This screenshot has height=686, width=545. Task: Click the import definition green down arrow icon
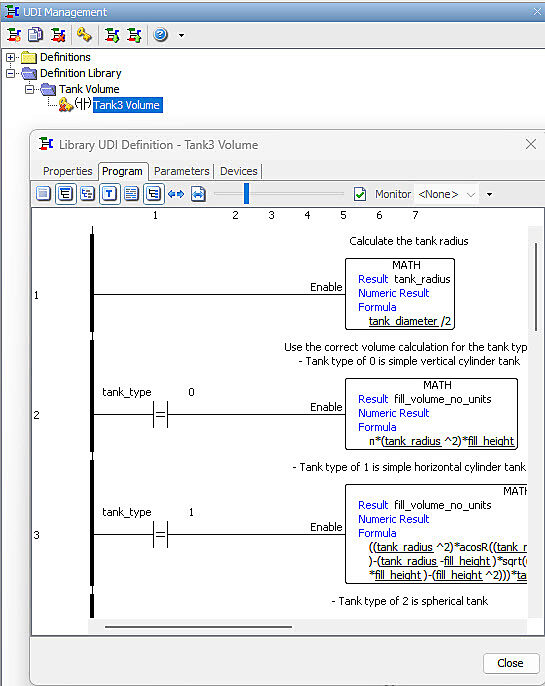pos(112,35)
